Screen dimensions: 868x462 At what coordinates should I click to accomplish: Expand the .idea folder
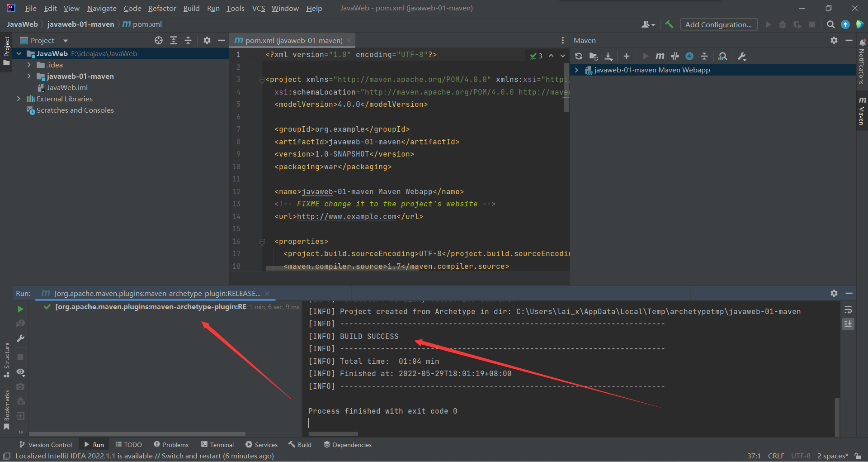pos(29,65)
